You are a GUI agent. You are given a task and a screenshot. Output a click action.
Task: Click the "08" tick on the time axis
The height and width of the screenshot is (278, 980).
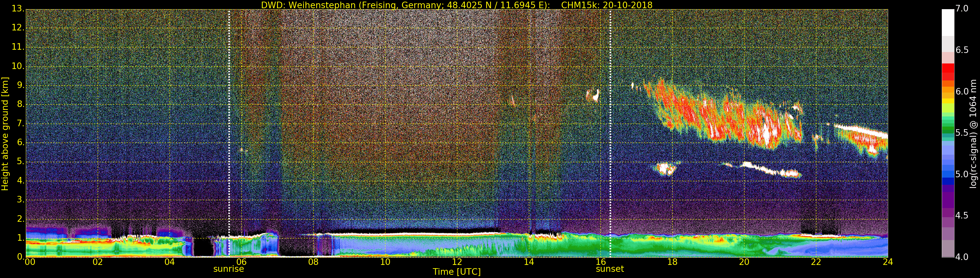coord(313,262)
